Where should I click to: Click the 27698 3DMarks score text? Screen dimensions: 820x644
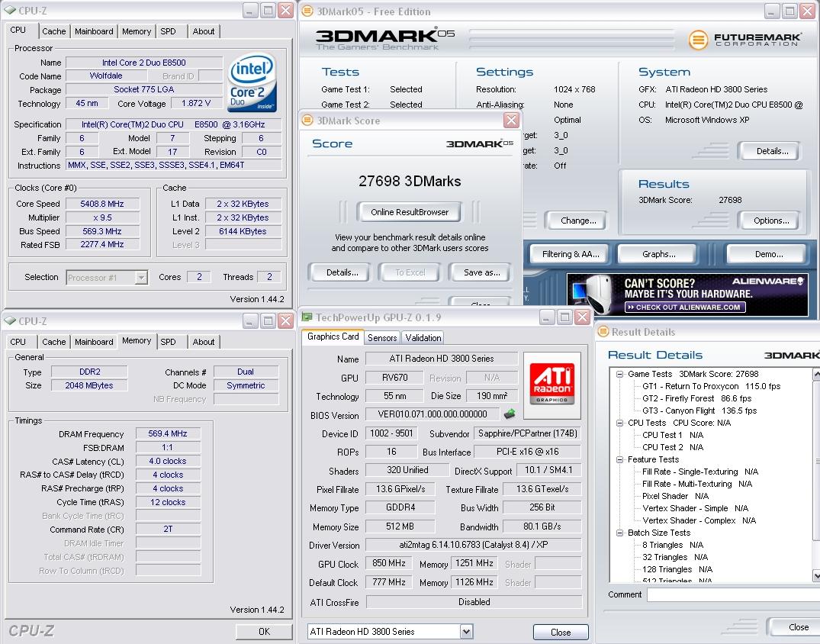coord(410,182)
